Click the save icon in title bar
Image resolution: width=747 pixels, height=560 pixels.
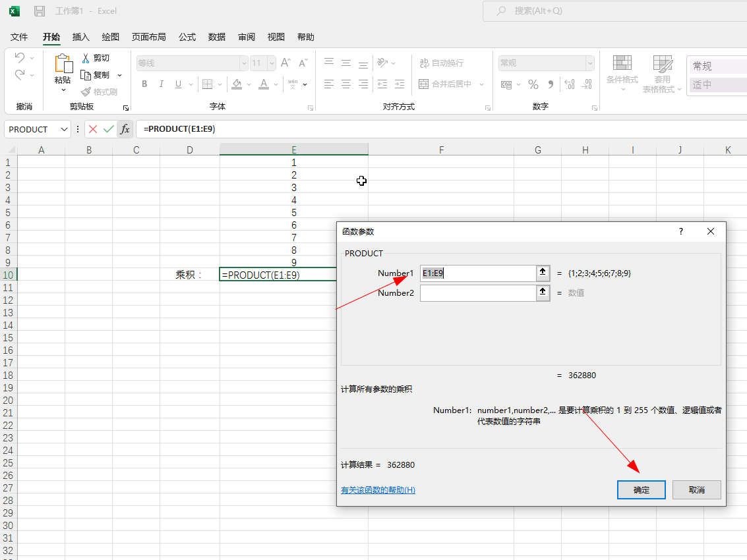pyautogui.click(x=40, y=11)
